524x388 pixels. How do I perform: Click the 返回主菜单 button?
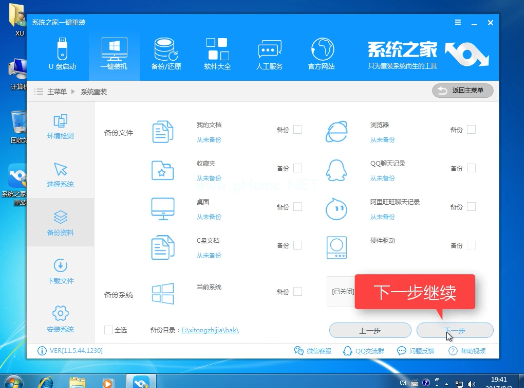(x=463, y=91)
